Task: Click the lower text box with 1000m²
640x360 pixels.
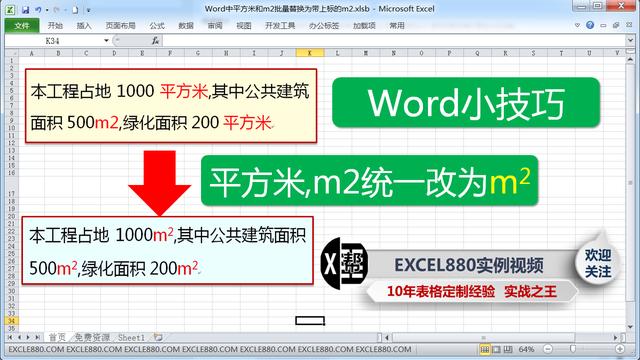Action: (x=167, y=251)
